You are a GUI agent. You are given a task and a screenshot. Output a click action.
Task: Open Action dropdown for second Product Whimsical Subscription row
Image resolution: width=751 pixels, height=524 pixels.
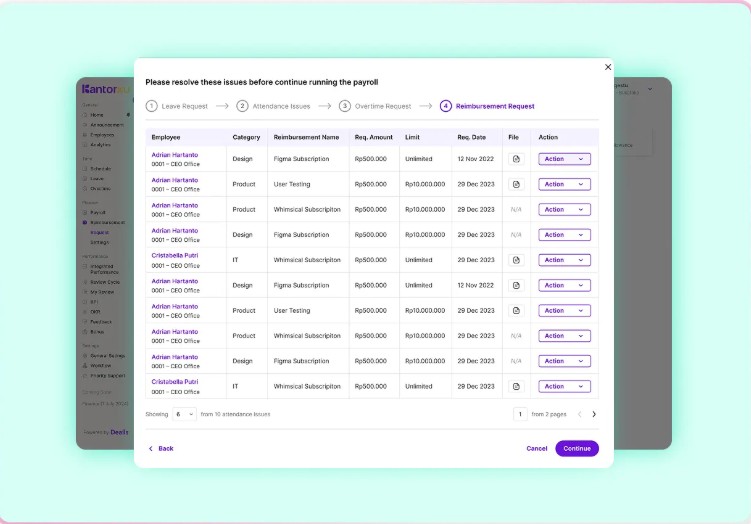[x=564, y=336]
